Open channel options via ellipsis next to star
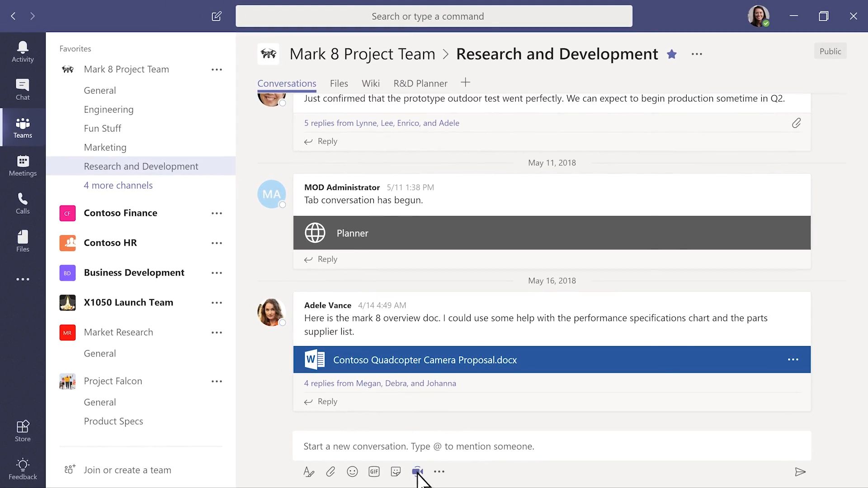Image resolution: width=868 pixels, height=488 pixels. point(696,54)
